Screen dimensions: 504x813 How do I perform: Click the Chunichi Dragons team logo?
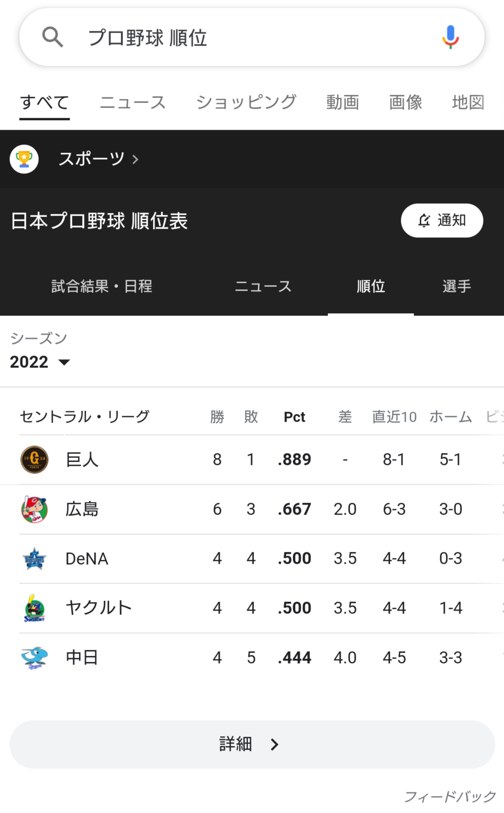(x=34, y=658)
